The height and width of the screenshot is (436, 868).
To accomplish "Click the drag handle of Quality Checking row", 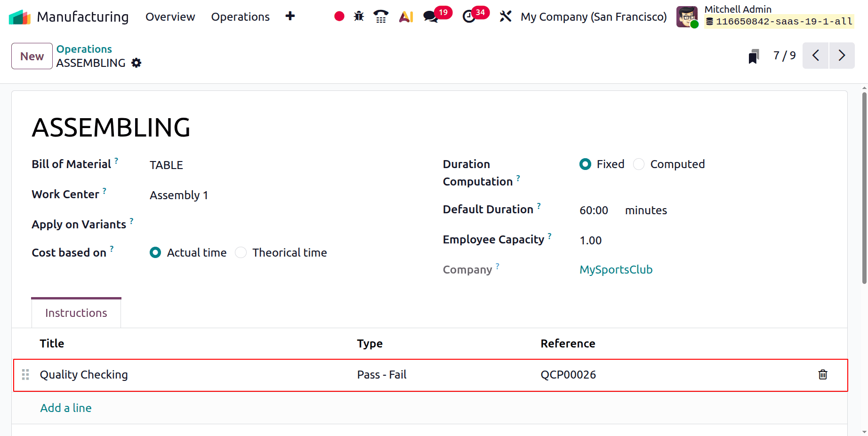I will (x=25, y=374).
